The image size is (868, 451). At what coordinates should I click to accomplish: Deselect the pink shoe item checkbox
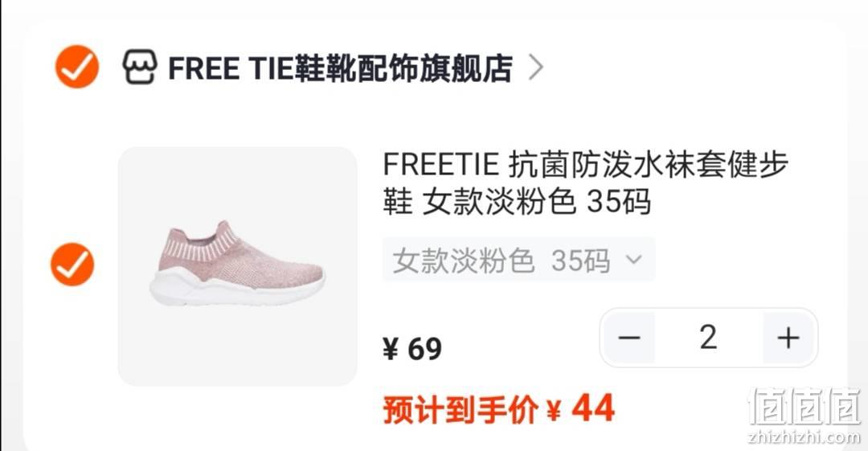click(72, 264)
